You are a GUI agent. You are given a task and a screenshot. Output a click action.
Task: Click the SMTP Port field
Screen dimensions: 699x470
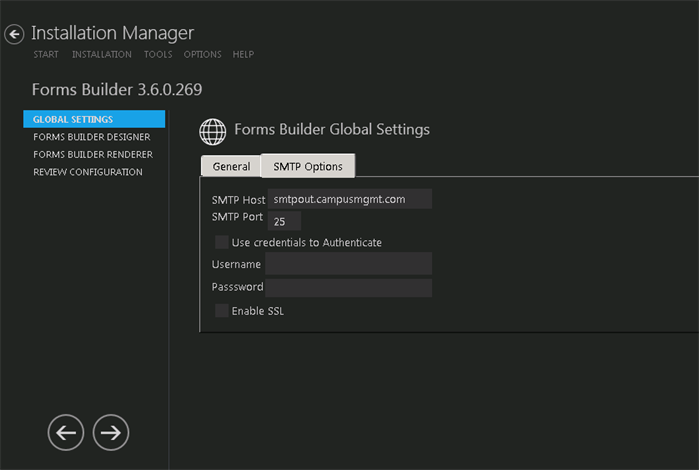coord(284,221)
